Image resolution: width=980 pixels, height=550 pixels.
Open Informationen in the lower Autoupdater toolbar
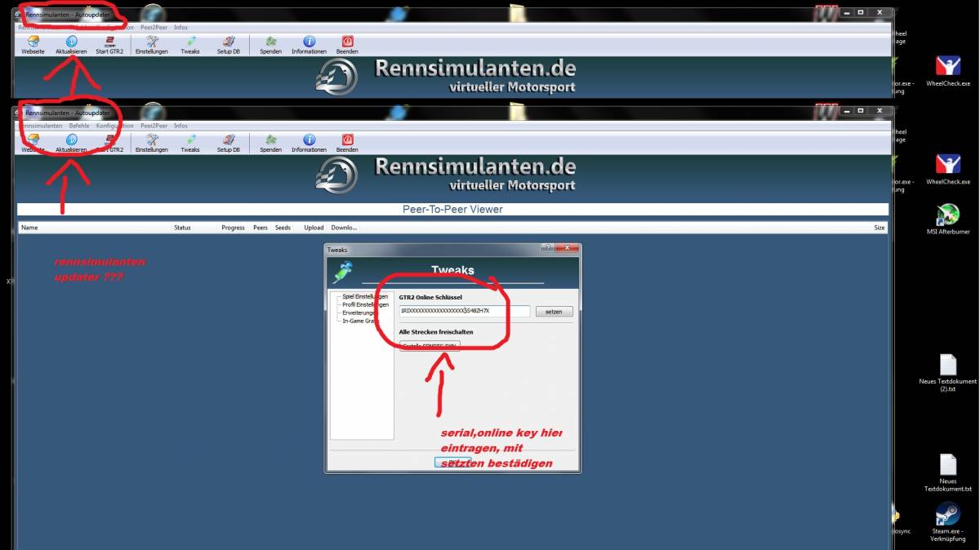[309, 142]
